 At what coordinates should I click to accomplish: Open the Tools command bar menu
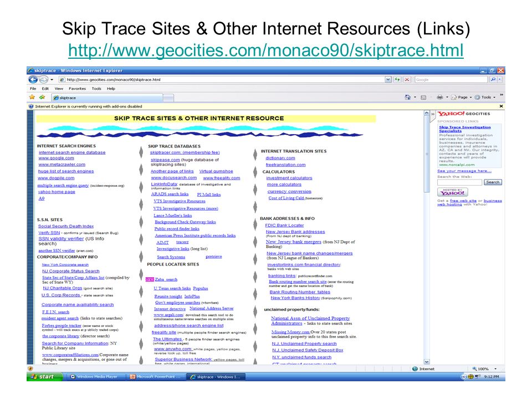click(485, 98)
